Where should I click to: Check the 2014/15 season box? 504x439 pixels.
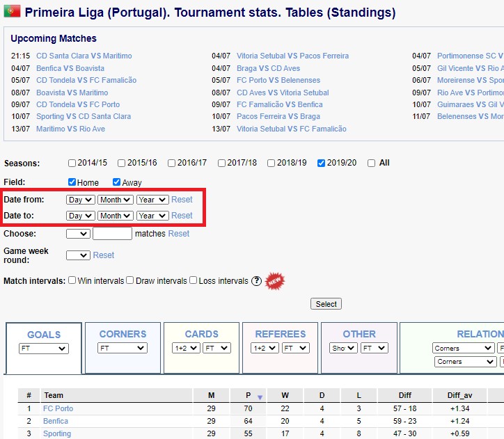click(x=72, y=163)
